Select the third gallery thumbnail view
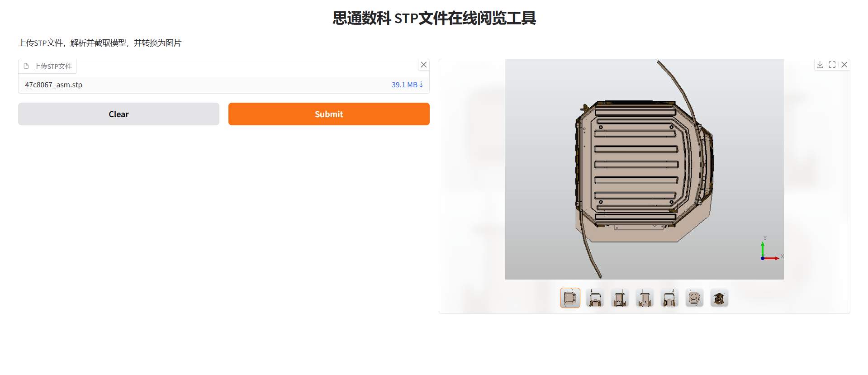Viewport: 868px width, 375px height. (620, 298)
